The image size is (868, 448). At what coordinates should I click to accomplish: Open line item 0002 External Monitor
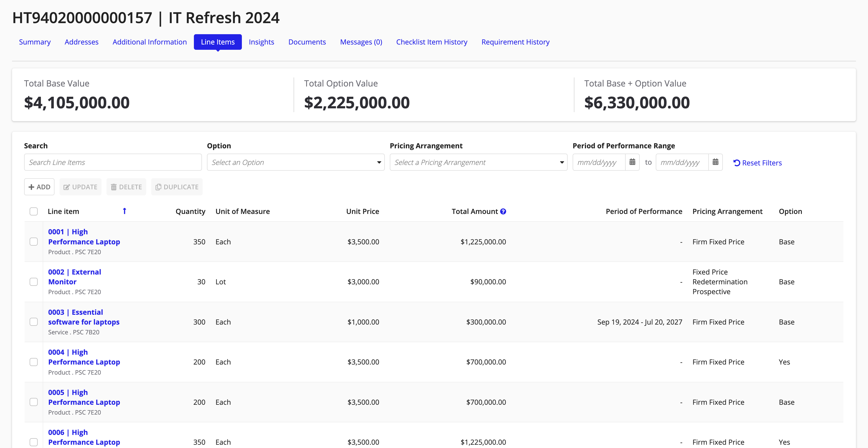tap(74, 277)
